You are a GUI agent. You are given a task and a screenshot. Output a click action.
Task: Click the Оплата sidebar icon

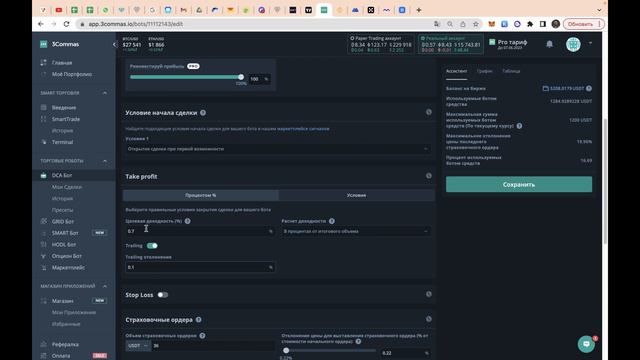tap(44, 356)
